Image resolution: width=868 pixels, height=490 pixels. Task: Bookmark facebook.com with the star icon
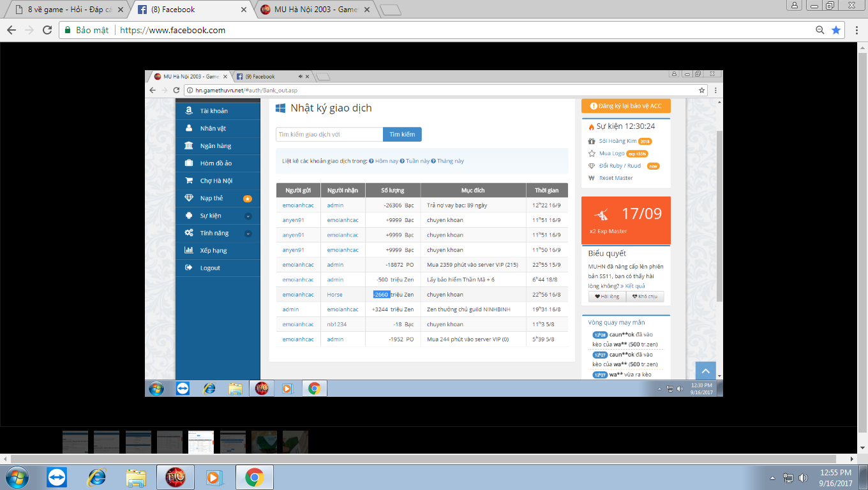coord(836,30)
